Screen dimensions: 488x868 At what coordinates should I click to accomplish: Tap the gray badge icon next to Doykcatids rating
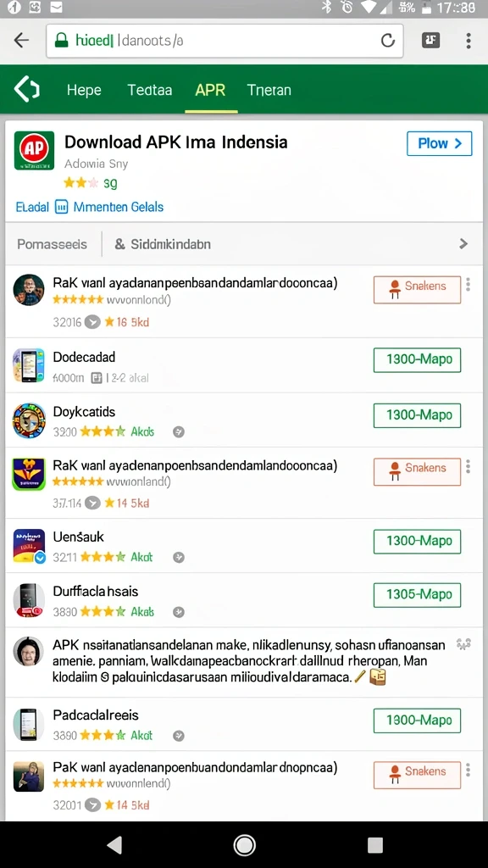tap(178, 431)
